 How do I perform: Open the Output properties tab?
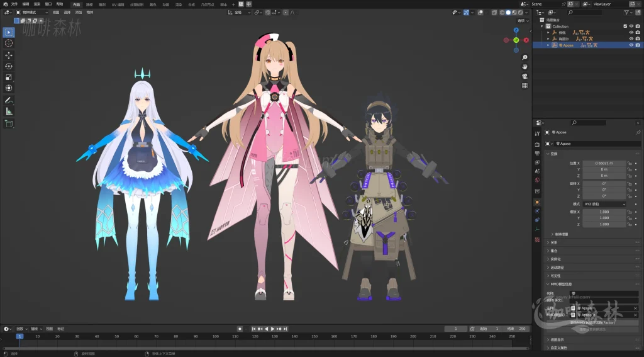[537, 154]
